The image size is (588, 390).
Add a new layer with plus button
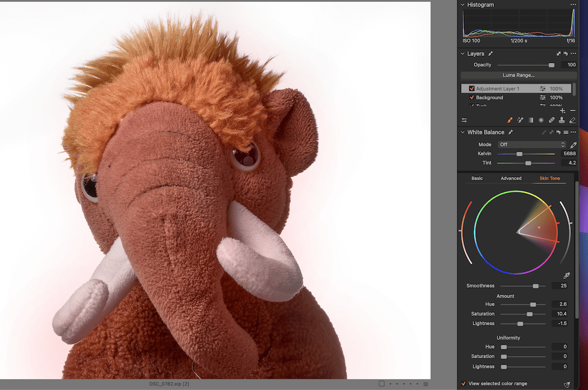(x=563, y=111)
